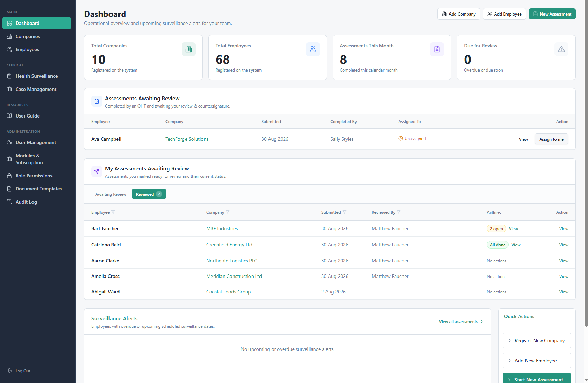
Task: Click far-right View for Amelia Cross row
Action: (x=564, y=276)
